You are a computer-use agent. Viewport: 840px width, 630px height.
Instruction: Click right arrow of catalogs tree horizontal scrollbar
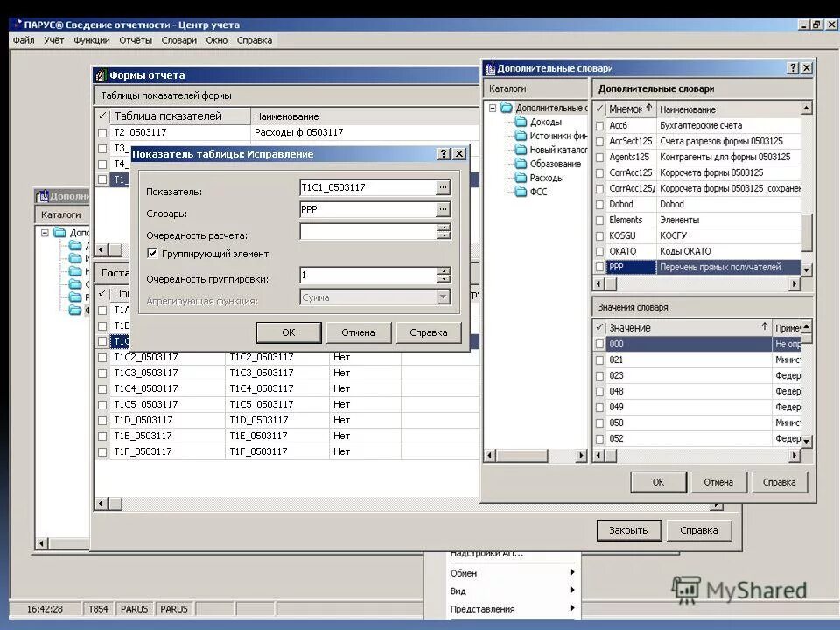coord(581,456)
